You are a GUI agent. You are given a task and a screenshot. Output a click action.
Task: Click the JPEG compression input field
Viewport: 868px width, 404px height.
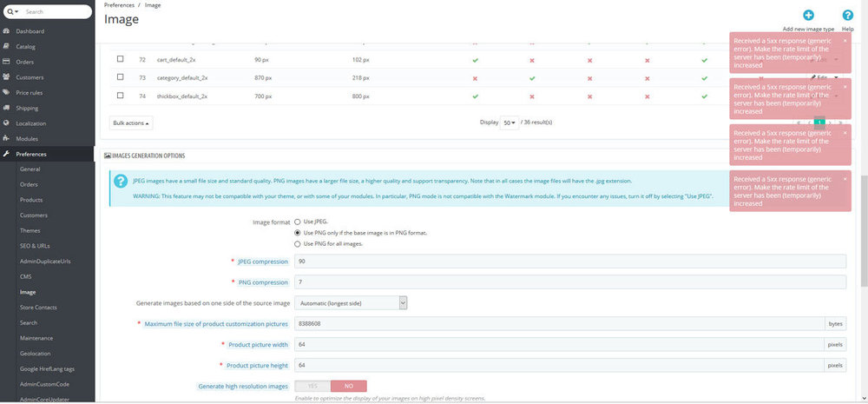[x=569, y=262]
